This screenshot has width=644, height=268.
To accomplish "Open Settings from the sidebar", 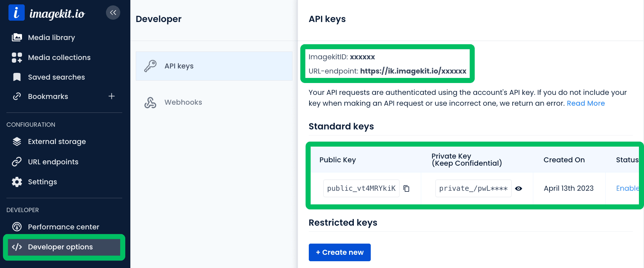I will point(42,182).
